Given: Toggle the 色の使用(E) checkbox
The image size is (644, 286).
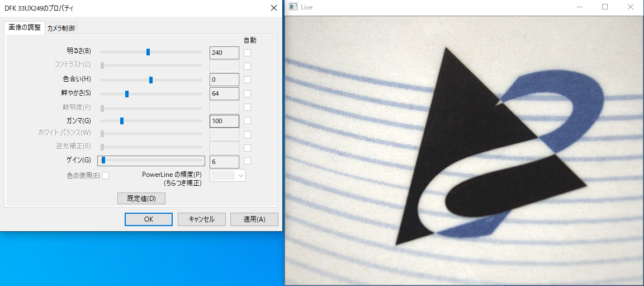Looking at the screenshot, I should [x=106, y=176].
